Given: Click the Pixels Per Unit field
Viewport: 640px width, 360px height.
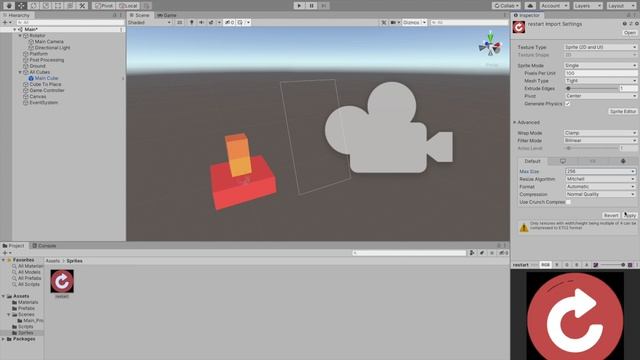Looking at the screenshot, I should [600, 73].
